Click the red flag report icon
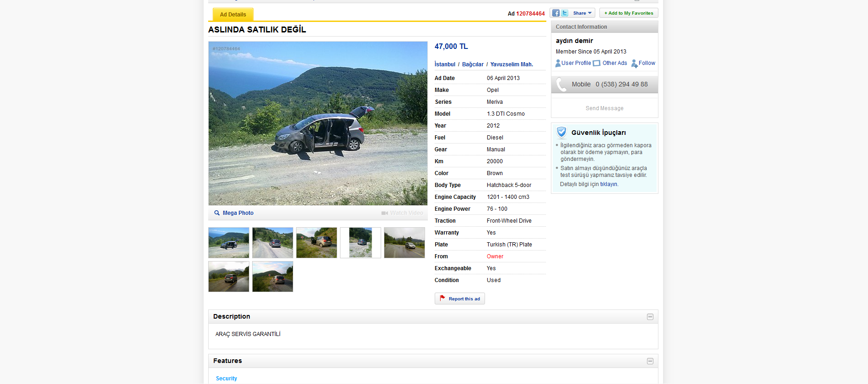868x384 pixels. tap(442, 298)
